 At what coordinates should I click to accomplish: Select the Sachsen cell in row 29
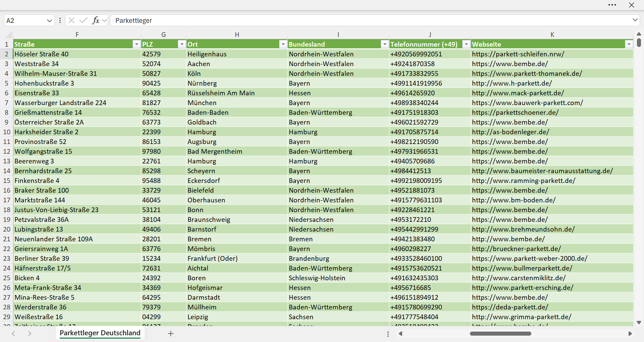[x=338, y=317]
